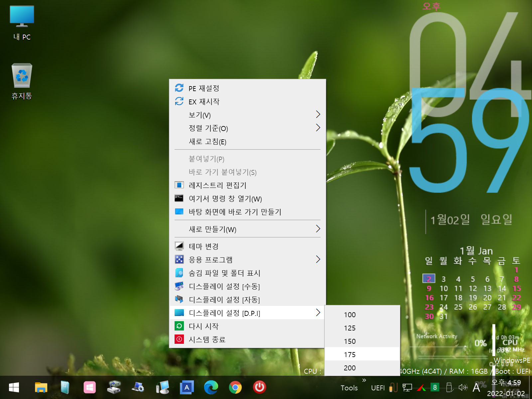The image size is (532, 399).
Task: Select 바탕 화면에 바로 가기 만들기
Action: pos(247,212)
